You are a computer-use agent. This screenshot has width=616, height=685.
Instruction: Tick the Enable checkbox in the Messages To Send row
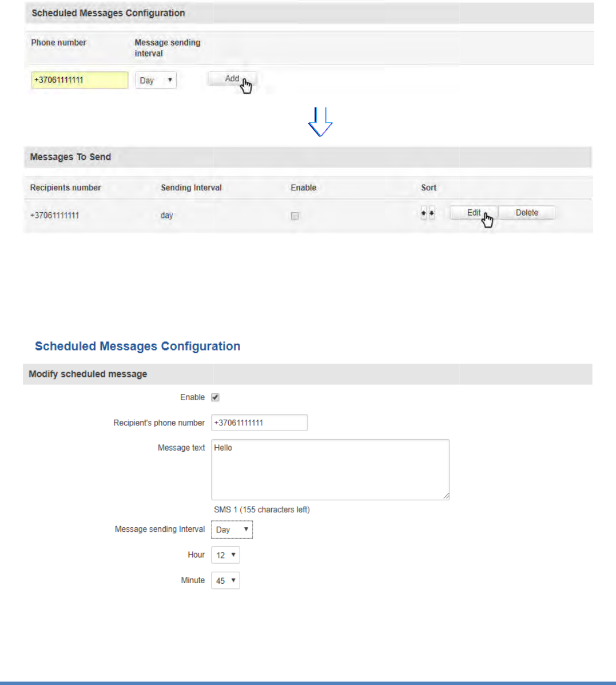click(x=295, y=216)
